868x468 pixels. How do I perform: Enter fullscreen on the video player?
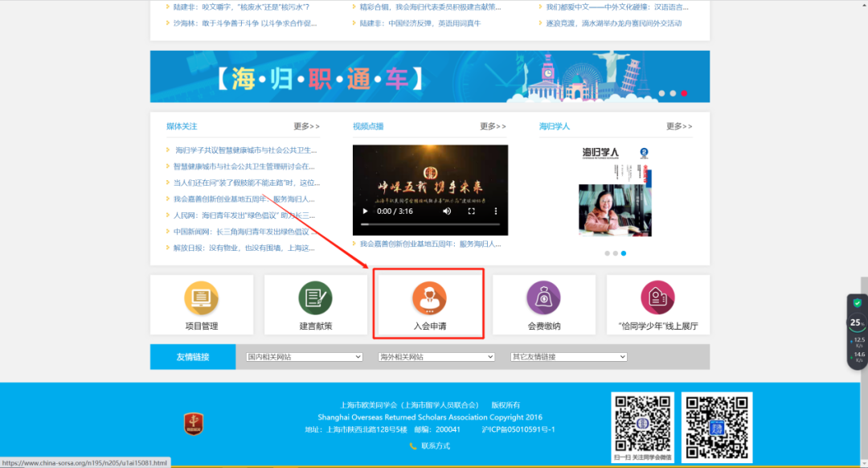click(x=472, y=211)
